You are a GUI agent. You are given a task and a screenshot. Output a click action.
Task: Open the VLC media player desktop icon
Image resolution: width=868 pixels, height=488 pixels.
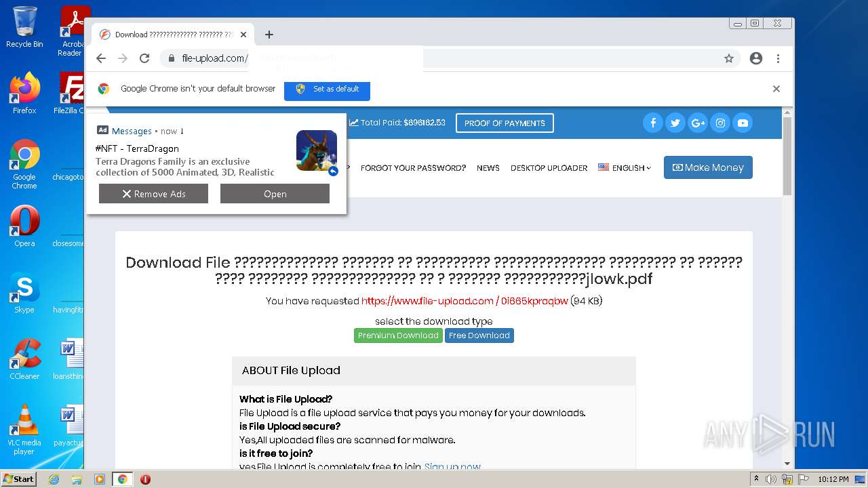[x=24, y=430]
